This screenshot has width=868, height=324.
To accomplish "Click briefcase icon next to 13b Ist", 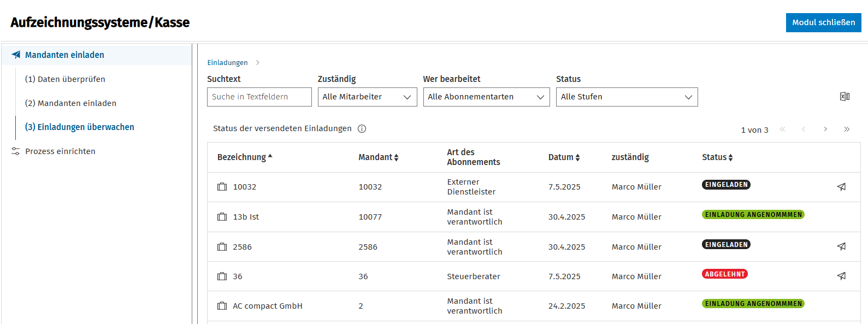I will (222, 217).
